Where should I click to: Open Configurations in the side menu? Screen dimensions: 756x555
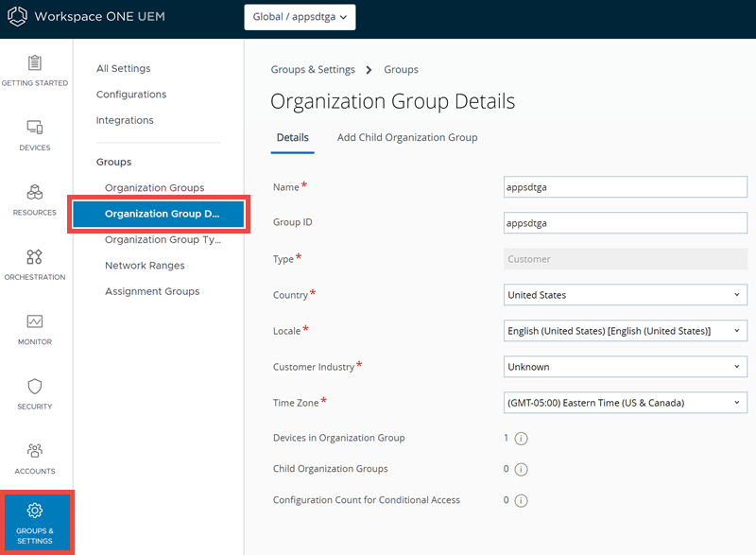(131, 95)
